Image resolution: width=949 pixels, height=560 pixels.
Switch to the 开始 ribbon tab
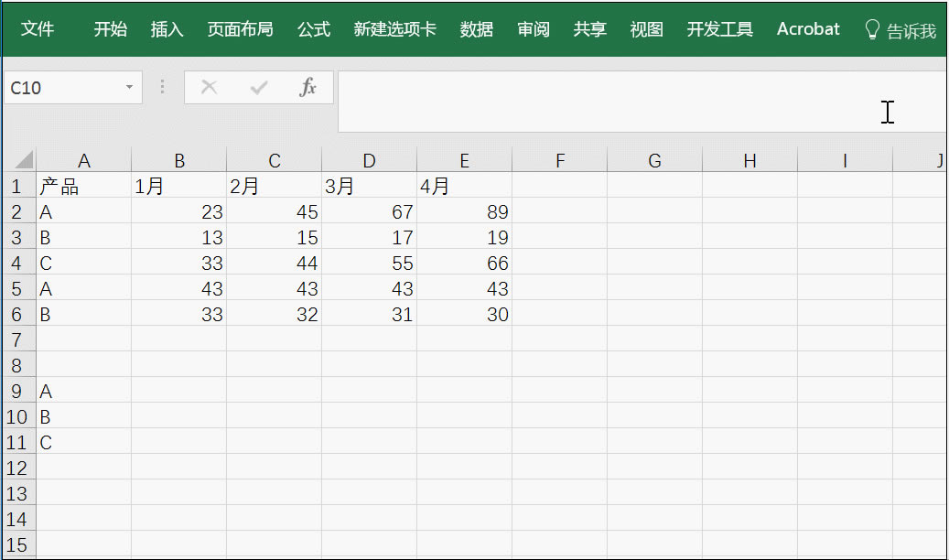coord(110,29)
